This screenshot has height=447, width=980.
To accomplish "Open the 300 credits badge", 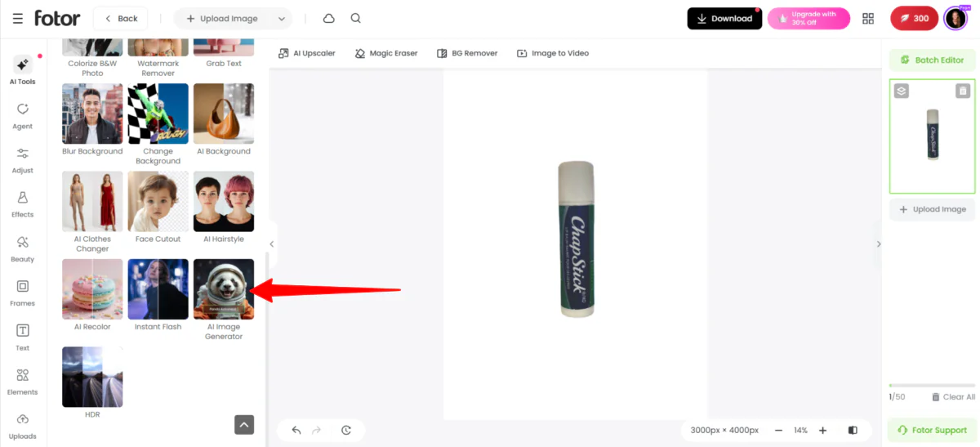I will tap(914, 19).
